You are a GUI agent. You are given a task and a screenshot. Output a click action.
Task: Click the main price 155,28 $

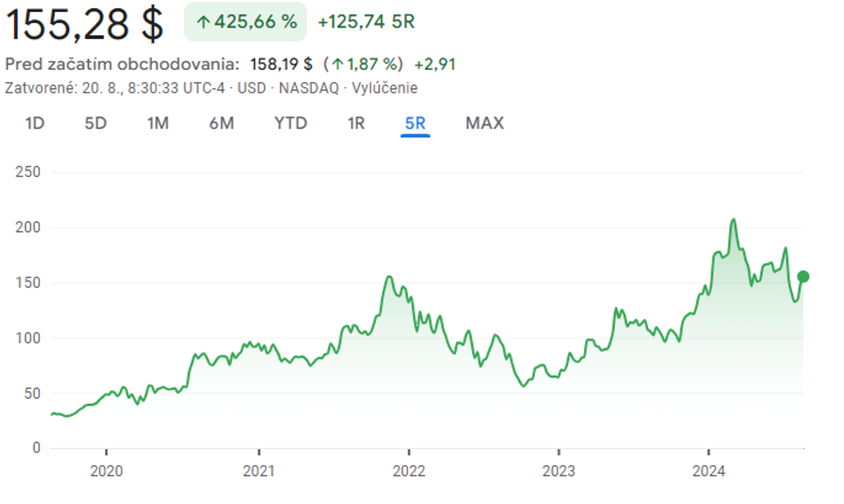(85, 24)
